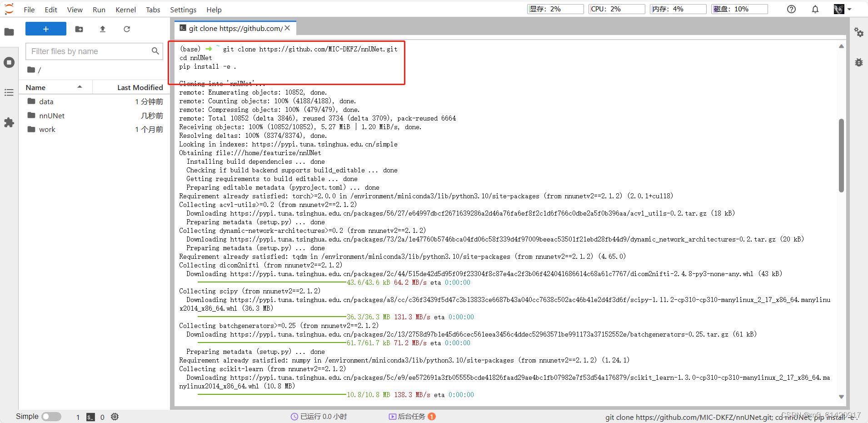Click the 'pip install -e .' command text
Screen dimensions: 868x423
tap(207, 66)
